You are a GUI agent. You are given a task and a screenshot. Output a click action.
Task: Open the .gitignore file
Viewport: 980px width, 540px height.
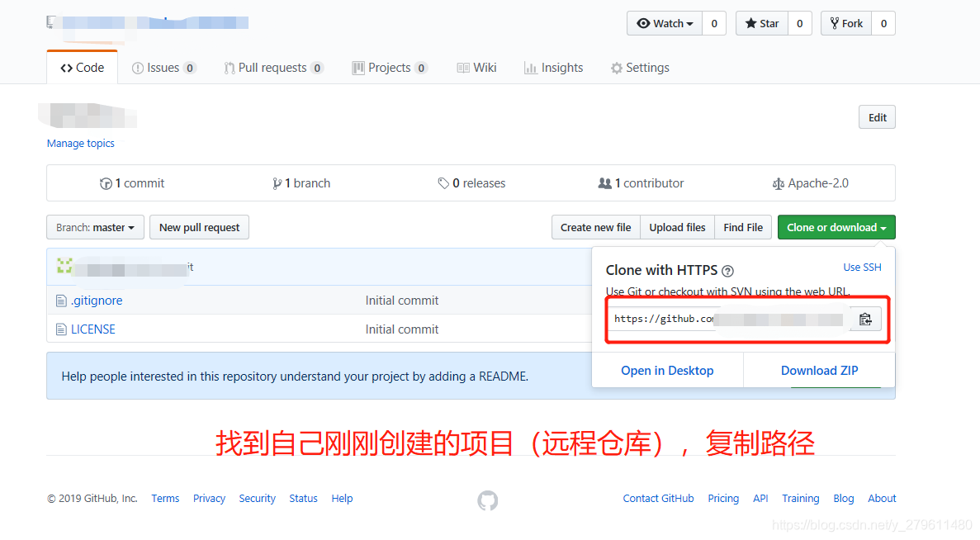pos(97,301)
